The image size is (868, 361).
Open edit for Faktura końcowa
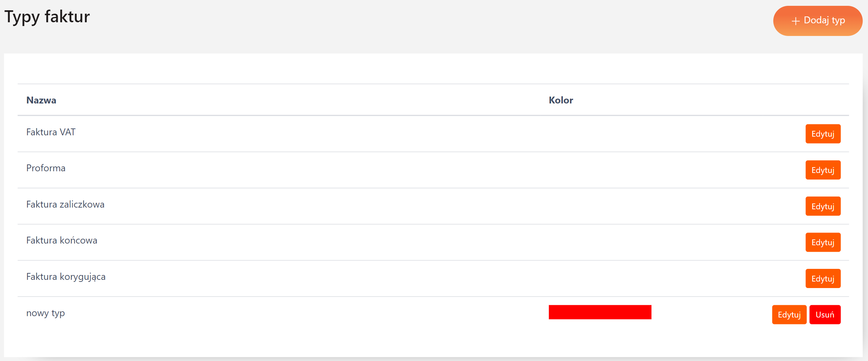[822, 242]
